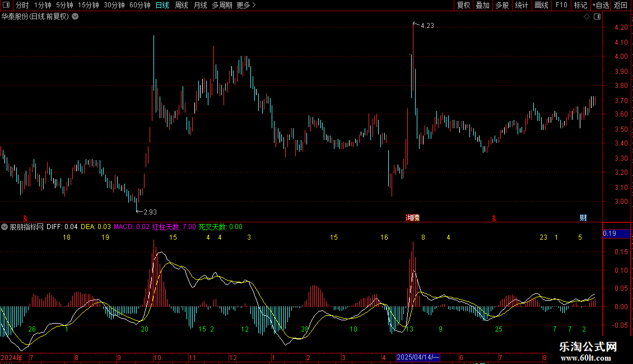Open the 统计 statistics tool
This screenshot has width=633, height=364.
point(522,5)
